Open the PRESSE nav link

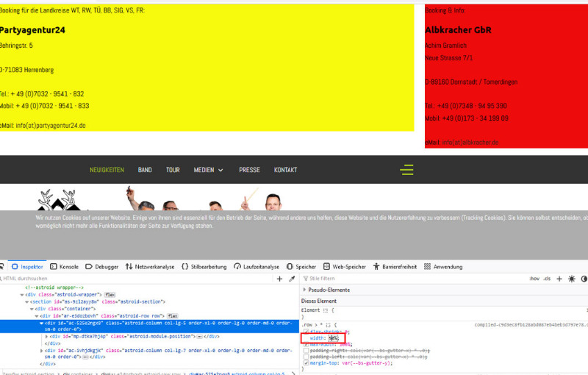coord(249,170)
